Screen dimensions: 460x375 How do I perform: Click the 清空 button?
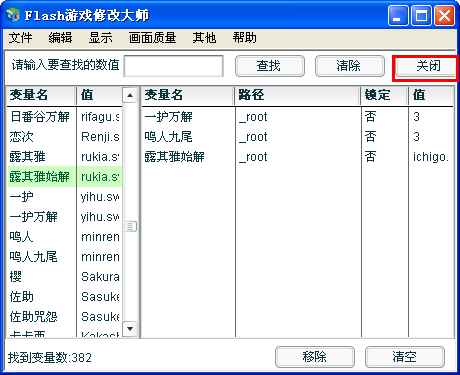[405, 357]
